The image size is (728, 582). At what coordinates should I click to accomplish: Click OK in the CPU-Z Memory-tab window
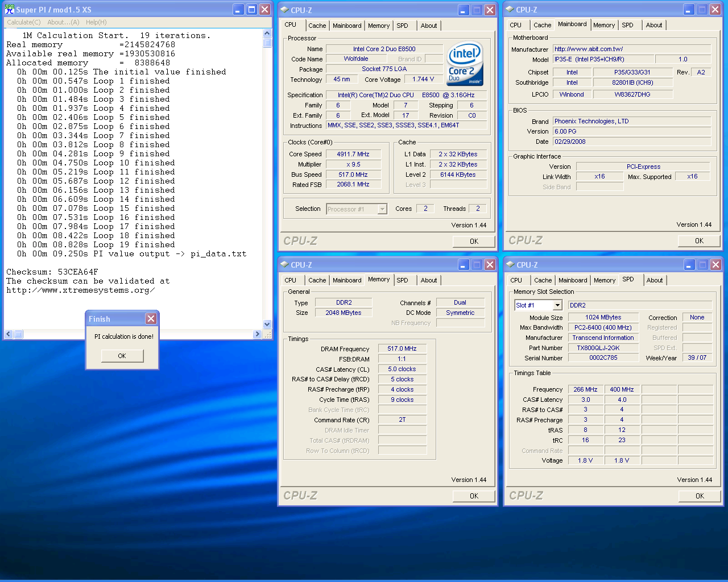pos(474,496)
